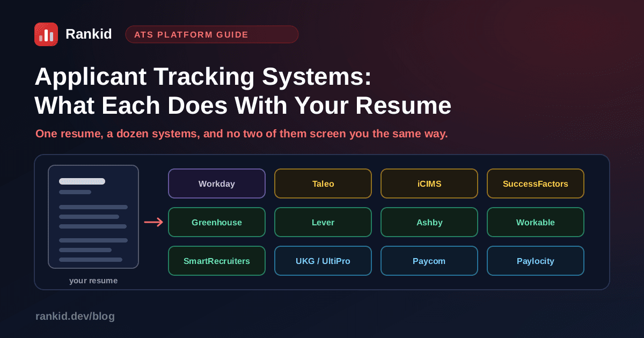The width and height of the screenshot is (644, 338).
Task: Select the Lever platform chip
Action: pyautogui.click(x=323, y=222)
